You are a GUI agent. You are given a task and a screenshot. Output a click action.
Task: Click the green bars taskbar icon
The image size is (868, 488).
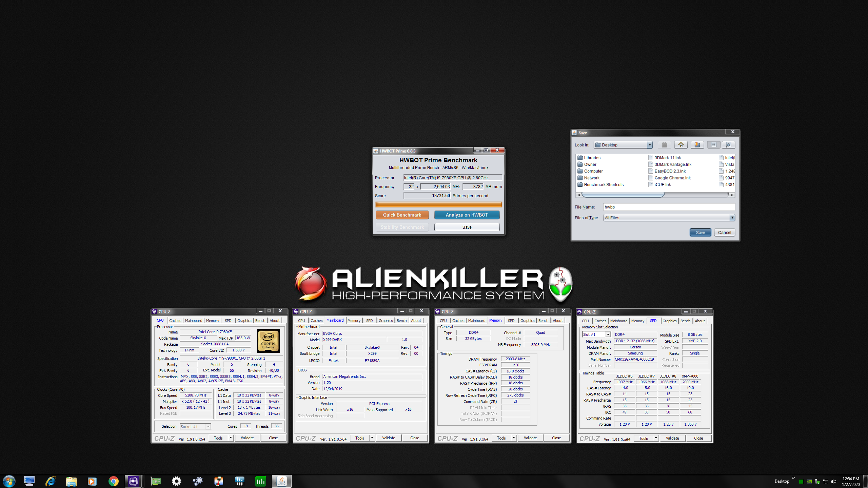click(260, 481)
